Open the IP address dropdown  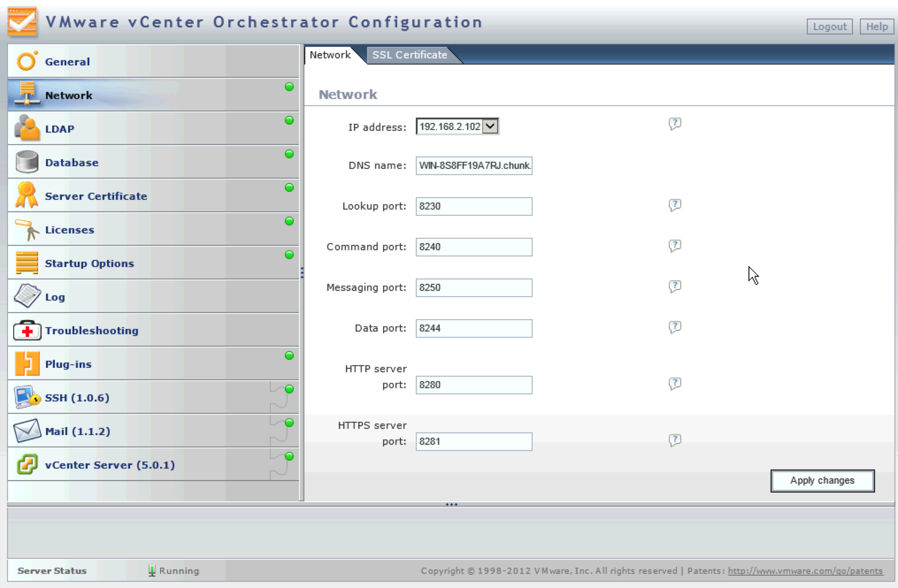[x=490, y=126]
